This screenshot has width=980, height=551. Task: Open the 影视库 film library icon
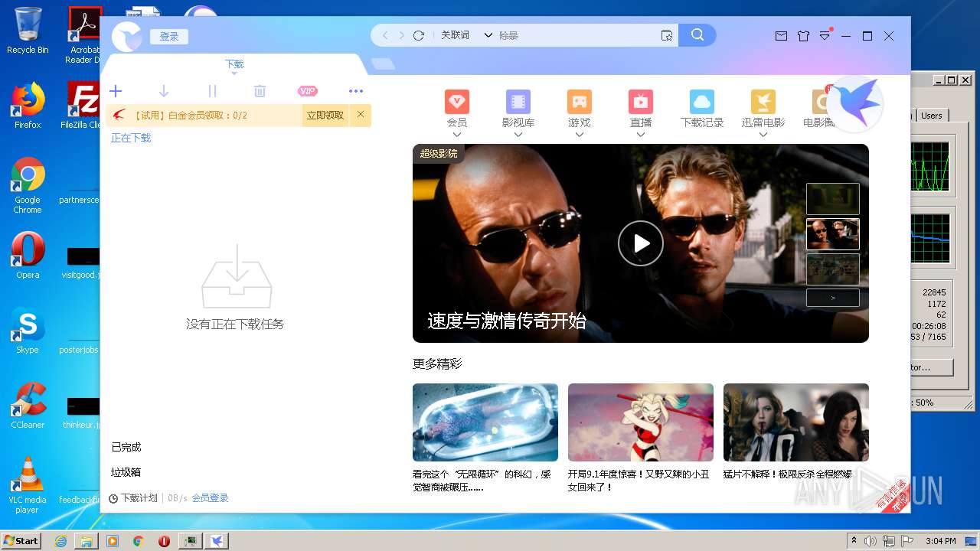tap(518, 102)
